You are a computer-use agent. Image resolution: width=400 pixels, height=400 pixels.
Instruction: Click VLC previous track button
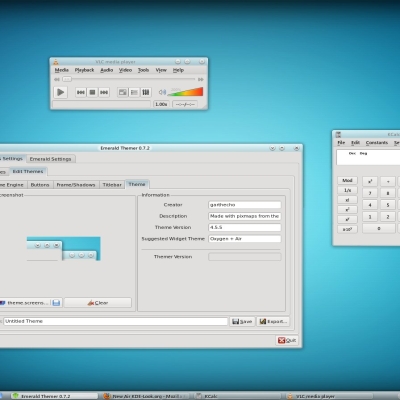tap(81, 92)
